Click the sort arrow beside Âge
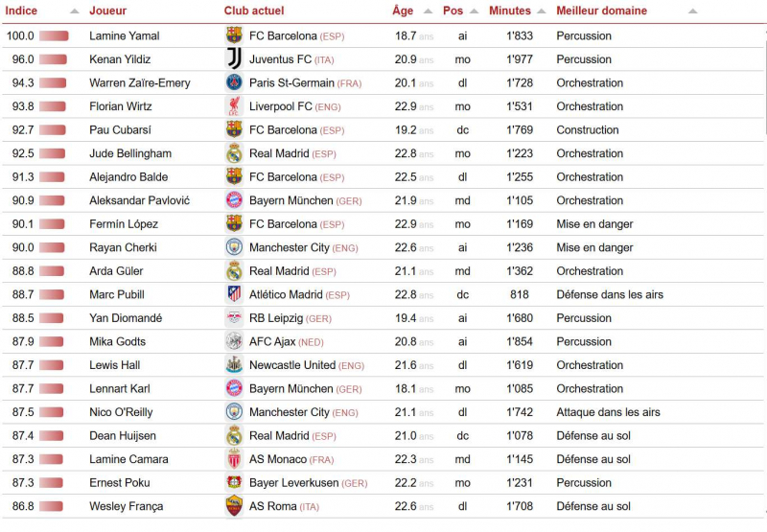The height and width of the screenshot is (532, 767). click(427, 12)
